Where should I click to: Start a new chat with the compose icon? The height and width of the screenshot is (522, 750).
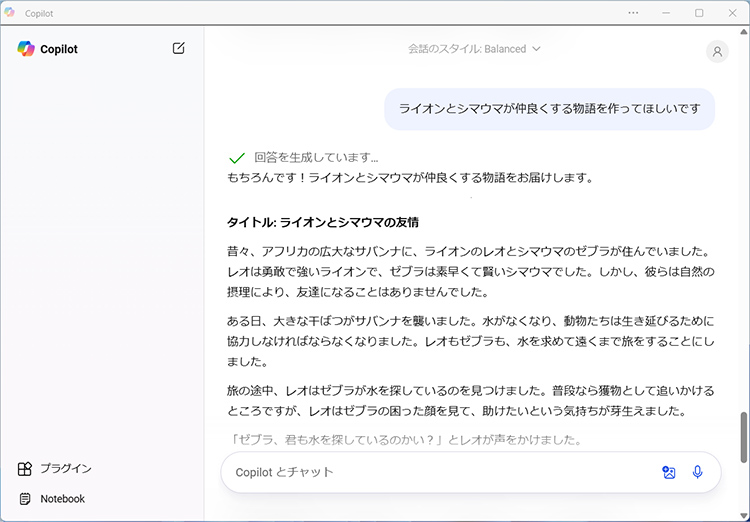(x=179, y=48)
